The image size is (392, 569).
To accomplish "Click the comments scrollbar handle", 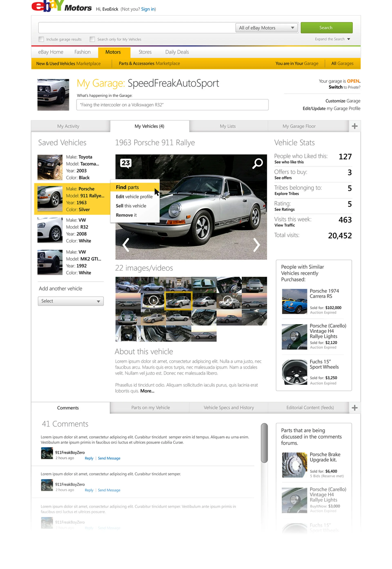I will point(264,443).
